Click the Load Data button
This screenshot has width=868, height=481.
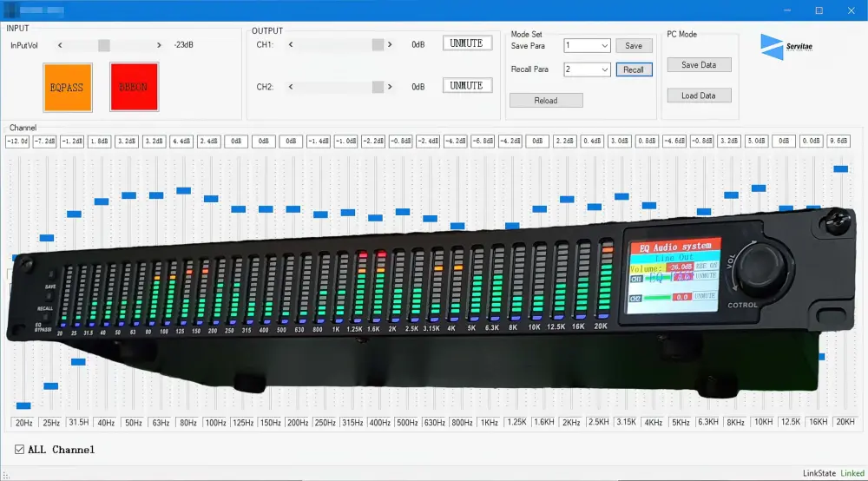(699, 96)
